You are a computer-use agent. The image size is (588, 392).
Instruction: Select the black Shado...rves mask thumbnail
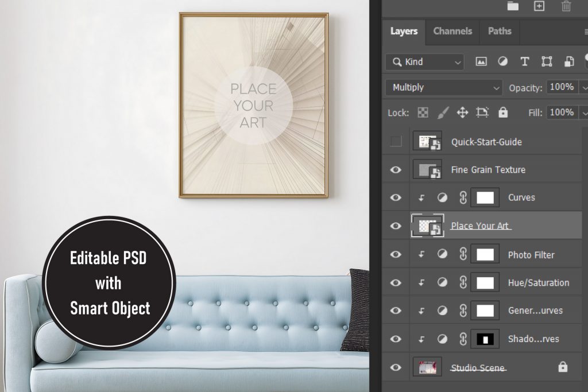point(485,339)
